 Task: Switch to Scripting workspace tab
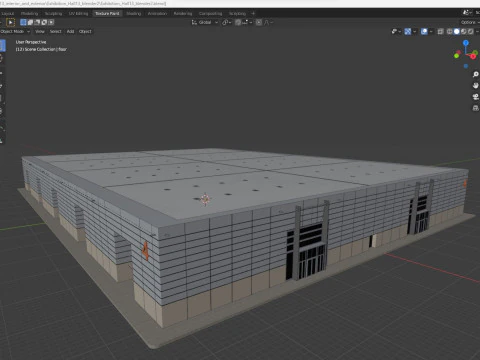(237, 13)
